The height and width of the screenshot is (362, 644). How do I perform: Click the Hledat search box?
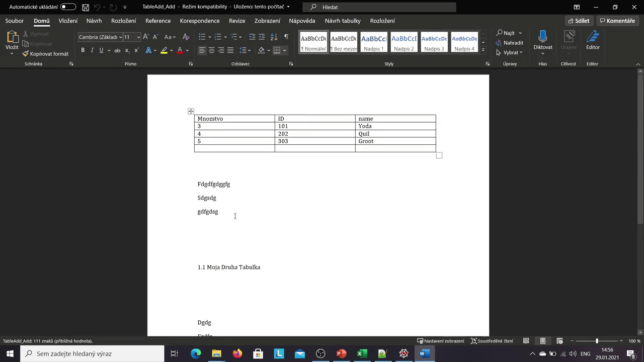[379, 7]
